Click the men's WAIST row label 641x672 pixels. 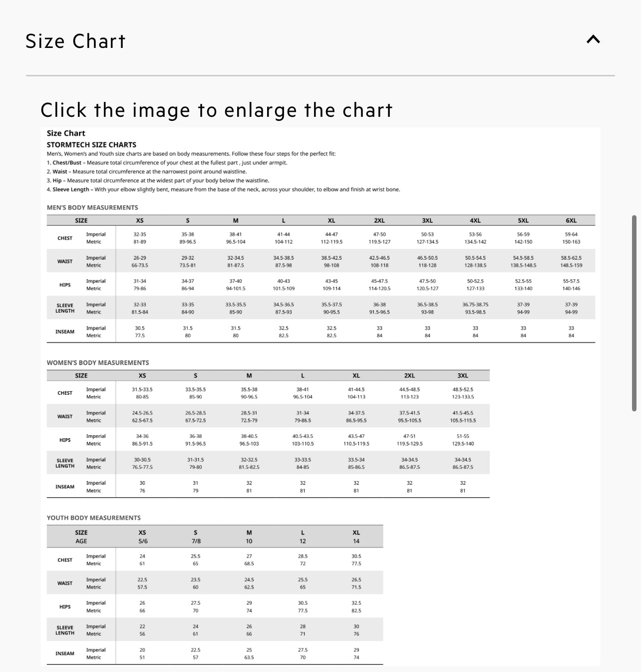(65, 262)
